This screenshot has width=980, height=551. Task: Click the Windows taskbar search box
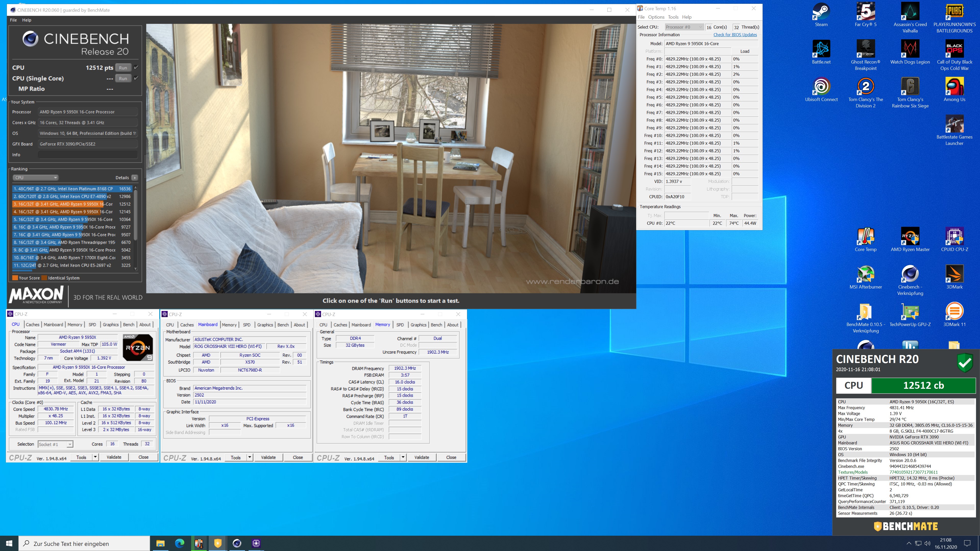pyautogui.click(x=84, y=543)
